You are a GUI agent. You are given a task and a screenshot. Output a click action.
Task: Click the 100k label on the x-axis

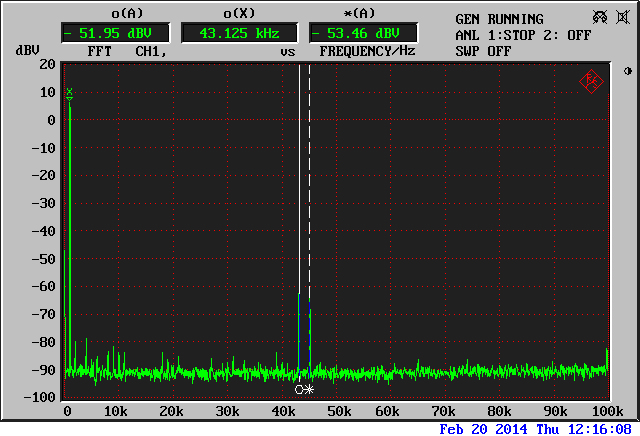(x=607, y=411)
